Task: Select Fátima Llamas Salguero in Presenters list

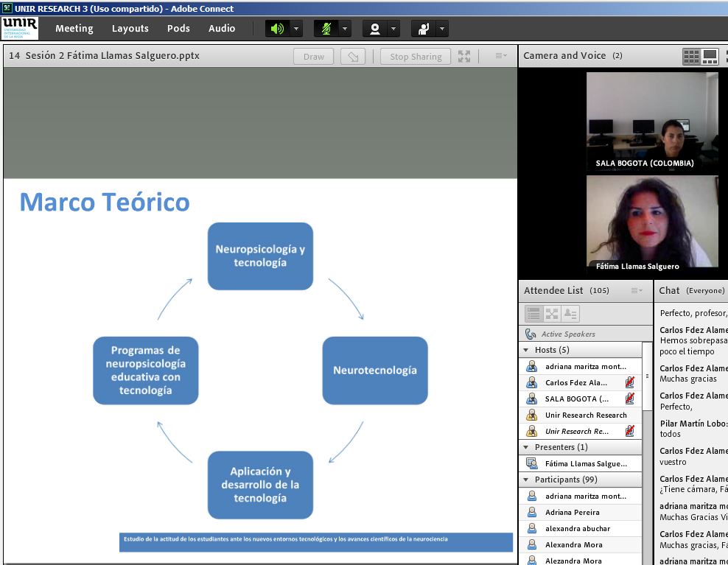Action: [585, 463]
